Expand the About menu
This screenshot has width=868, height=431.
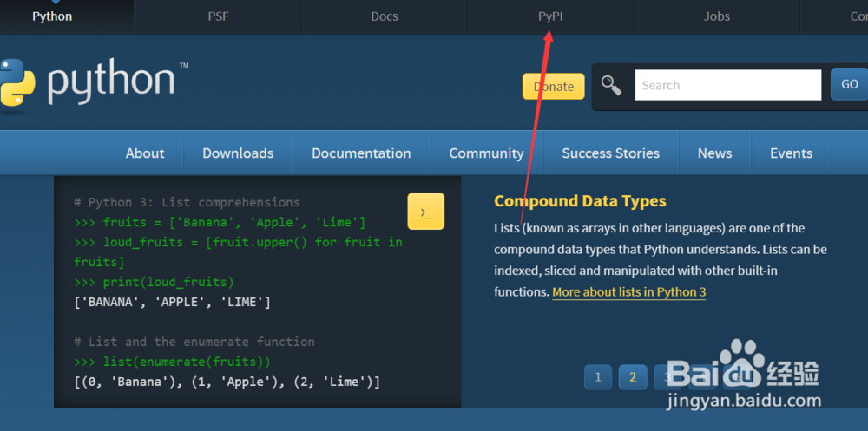pyautogui.click(x=145, y=153)
